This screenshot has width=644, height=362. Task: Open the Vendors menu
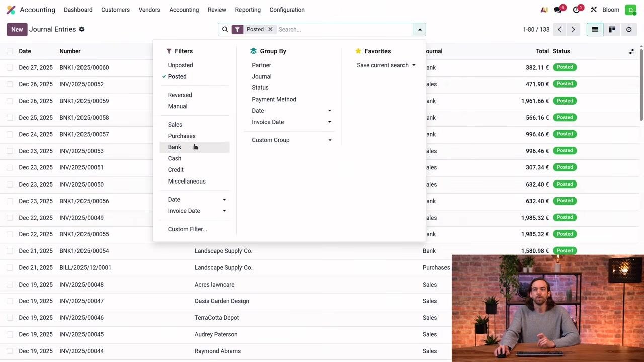point(149,10)
